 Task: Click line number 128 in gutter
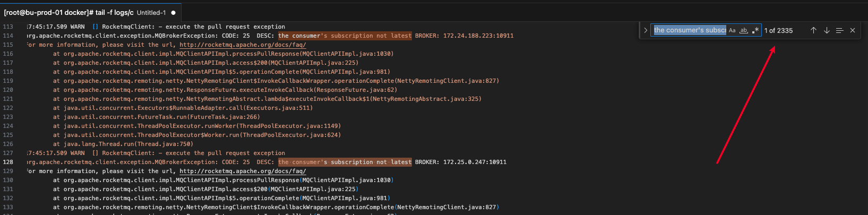[8, 162]
